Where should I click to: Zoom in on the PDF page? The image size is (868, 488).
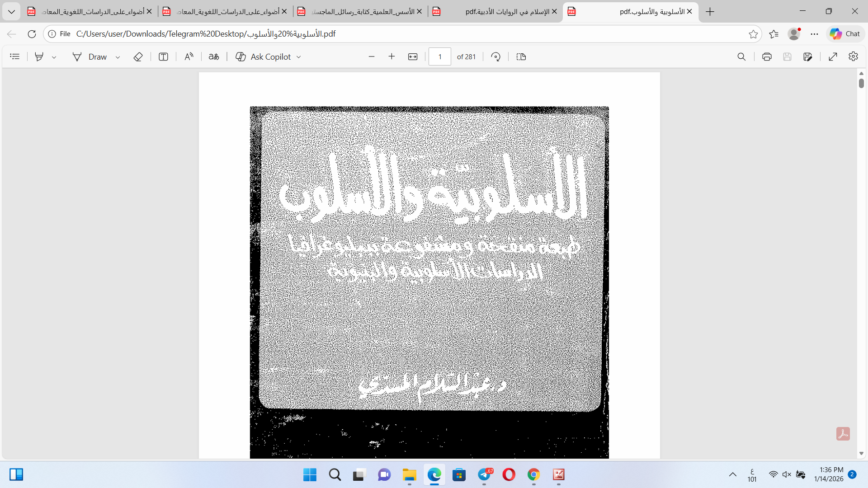[x=392, y=56]
